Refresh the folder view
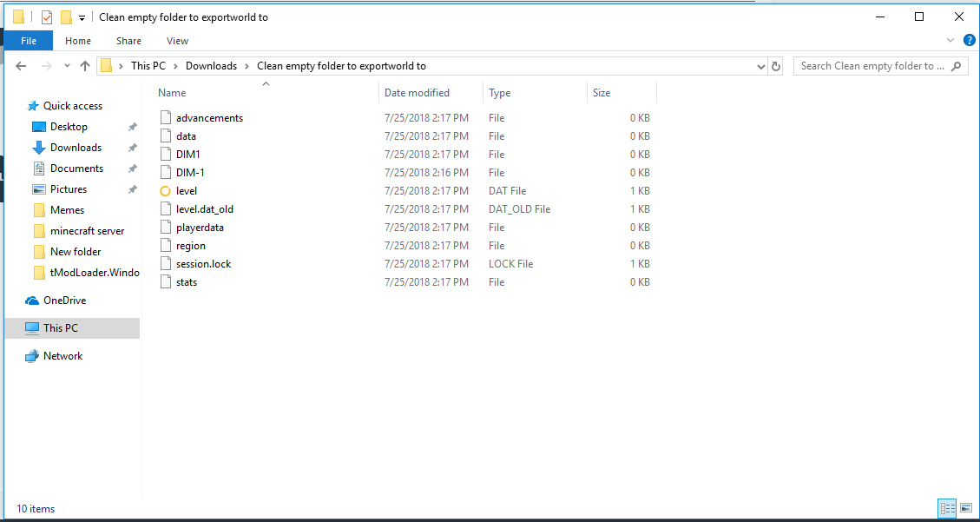 point(776,66)
